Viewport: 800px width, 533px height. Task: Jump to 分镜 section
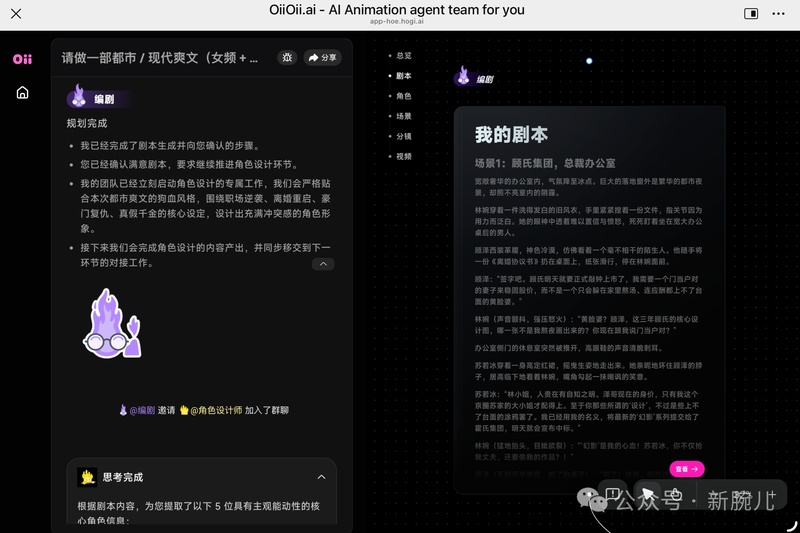click(x=403, y=136)
